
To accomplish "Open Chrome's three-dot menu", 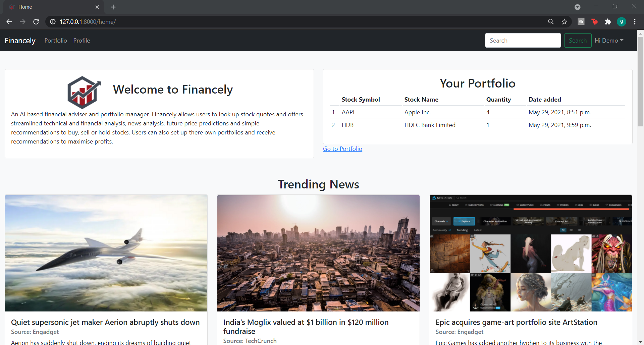I will tap(635, 22).
